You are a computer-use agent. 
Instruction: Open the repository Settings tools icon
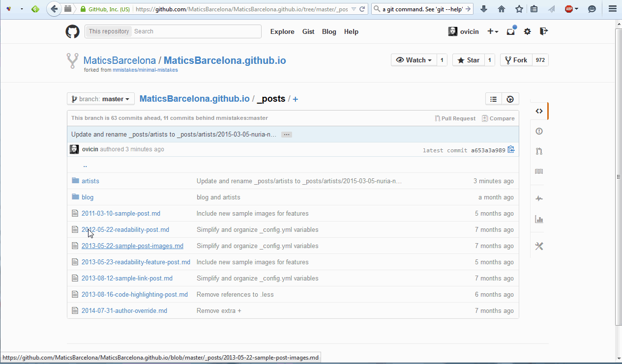(539, 246)
